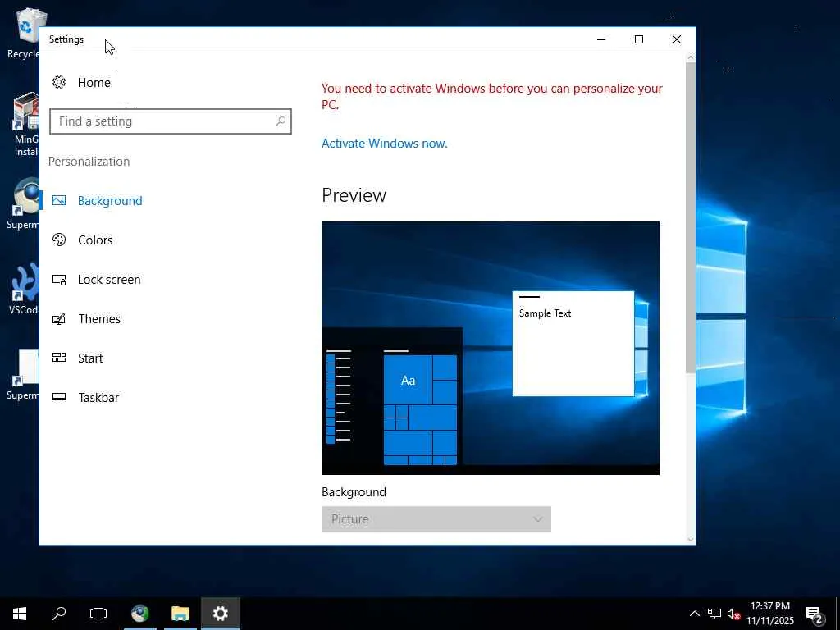The height and width of the screenshot is (630, 840).
Task: Click the Home gear icon
Action: coord(59,82)
